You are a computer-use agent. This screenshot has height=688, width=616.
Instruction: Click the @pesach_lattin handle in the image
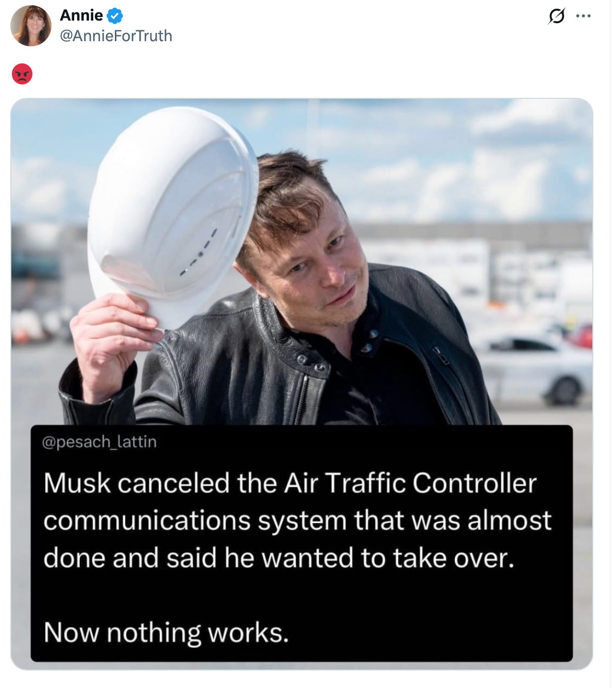coord(99,442)
